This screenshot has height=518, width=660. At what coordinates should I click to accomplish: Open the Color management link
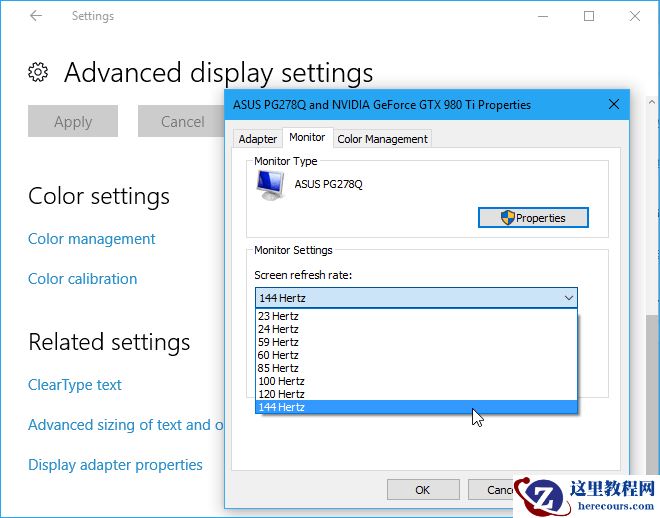[x=91, y=239]
